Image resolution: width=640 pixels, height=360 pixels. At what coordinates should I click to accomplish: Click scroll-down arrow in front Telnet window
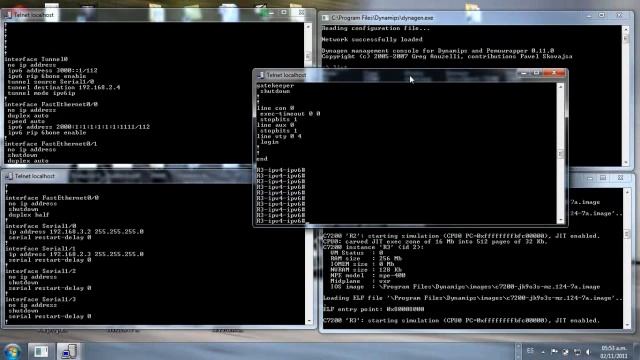[560, 220]
